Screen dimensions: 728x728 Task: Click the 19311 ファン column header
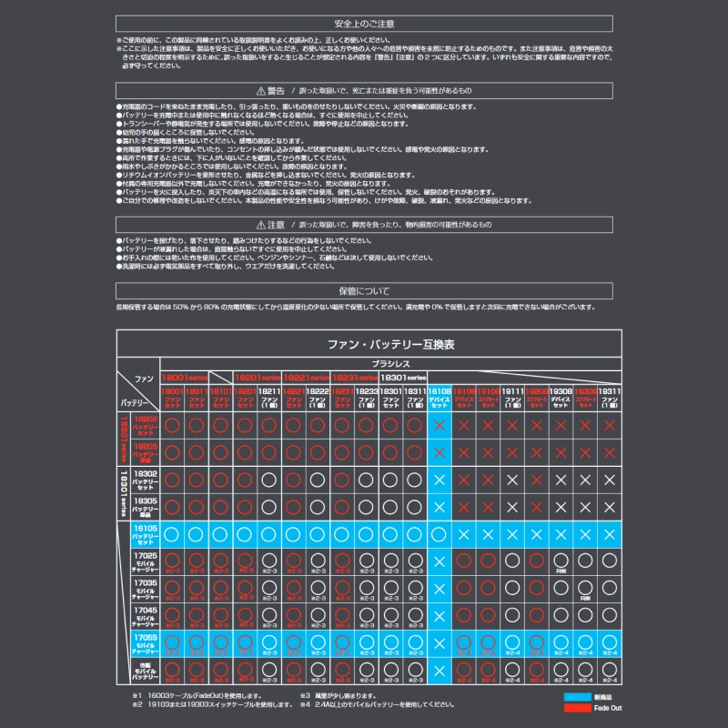coord(609,398)
